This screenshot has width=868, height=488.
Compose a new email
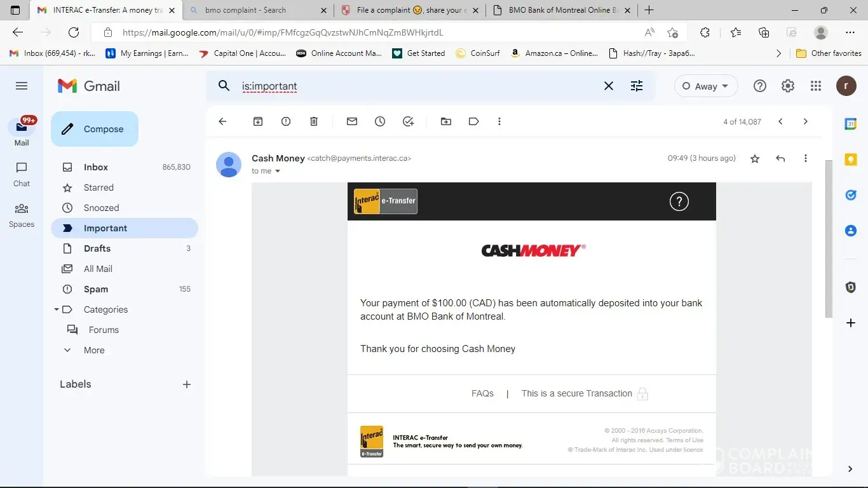(x=95, y=129)
